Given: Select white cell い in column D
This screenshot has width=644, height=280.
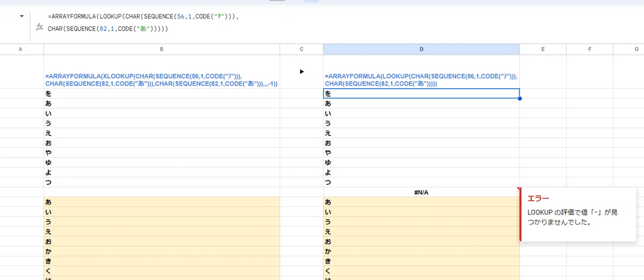Looking at the screenshot, I should pos(421,113).
